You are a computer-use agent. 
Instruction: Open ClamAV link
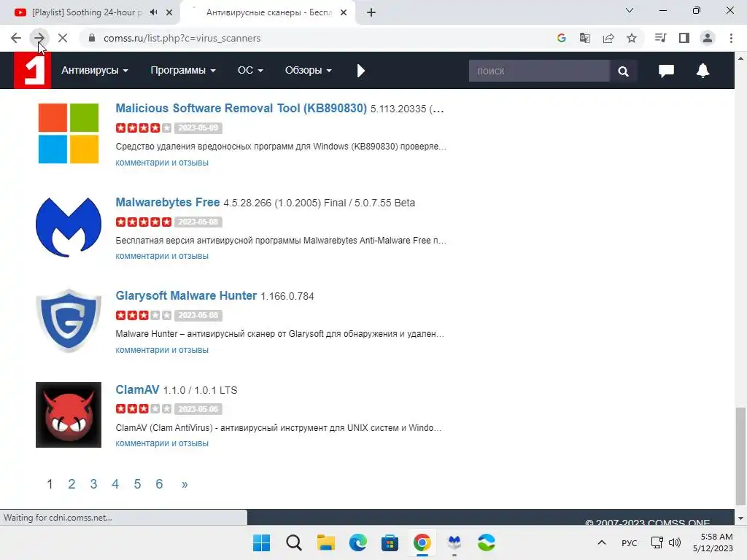tap(137, 389)
